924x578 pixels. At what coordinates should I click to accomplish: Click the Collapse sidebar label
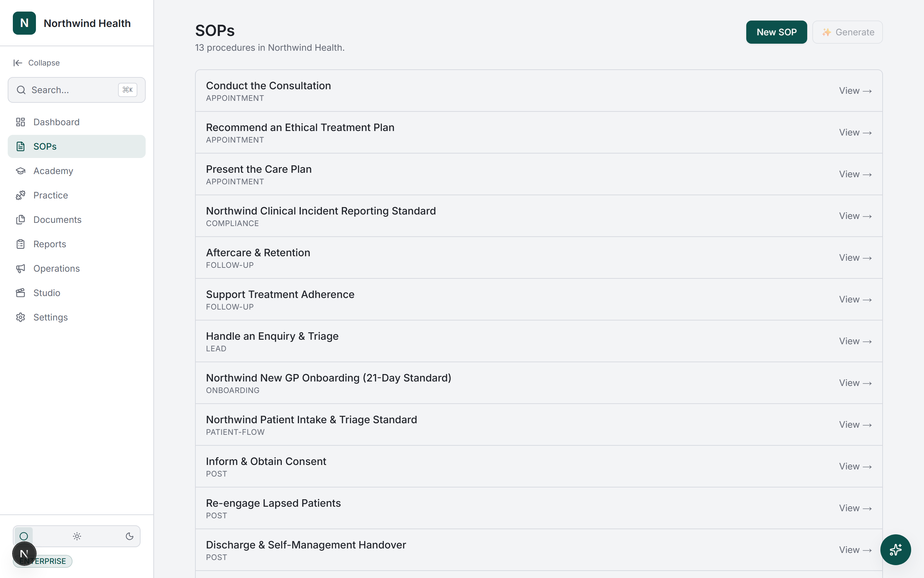(x=44, y=63)
